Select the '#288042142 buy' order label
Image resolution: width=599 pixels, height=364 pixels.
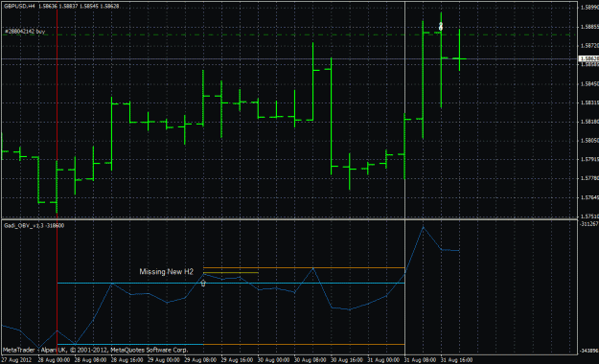click(x=25, y=32)
